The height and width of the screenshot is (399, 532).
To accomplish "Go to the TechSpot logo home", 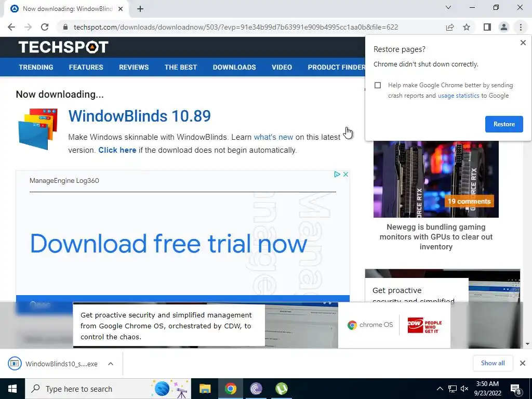I will coord(63,47).
